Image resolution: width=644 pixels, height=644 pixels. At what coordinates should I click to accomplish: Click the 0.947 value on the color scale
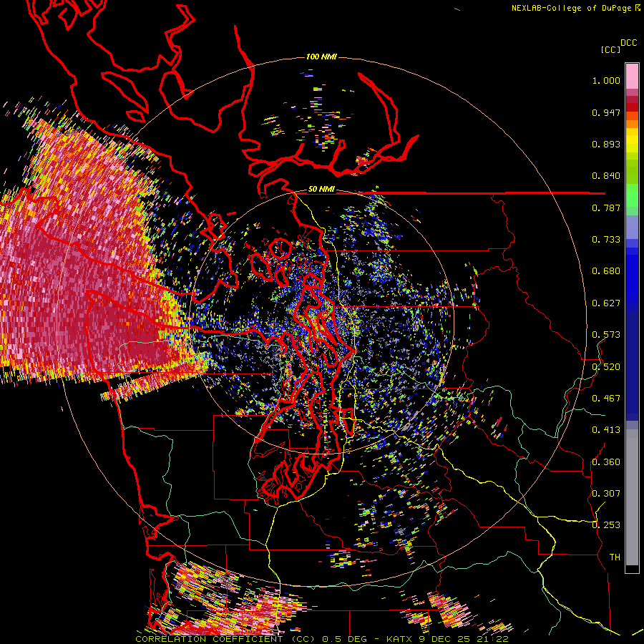click(x=606, y=112)
